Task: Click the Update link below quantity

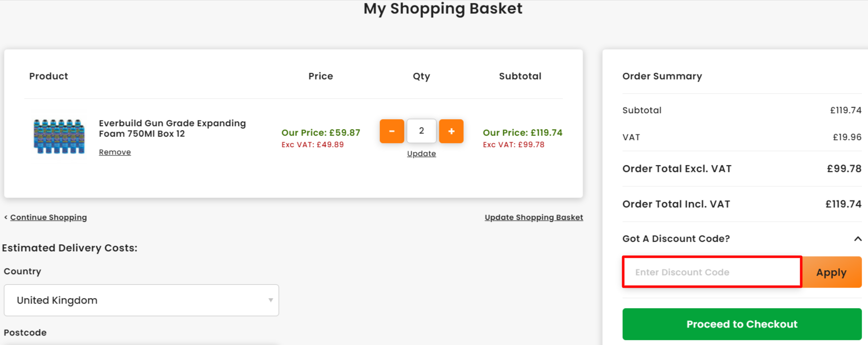Action: pyautogui.click(x=421, y=154)
